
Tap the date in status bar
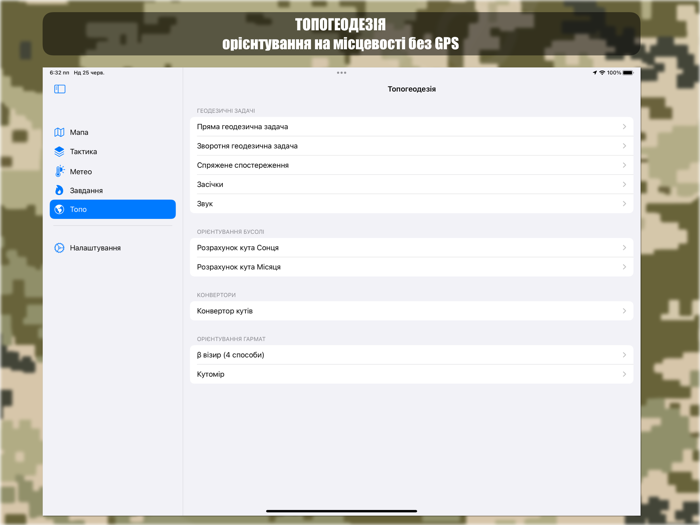click(x=89, y=73)
